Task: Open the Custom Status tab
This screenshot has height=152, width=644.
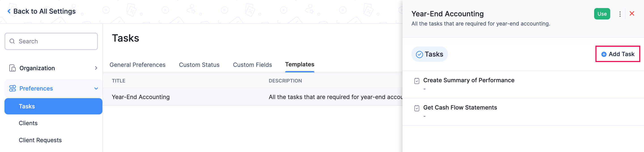Action: click(199, 65)
